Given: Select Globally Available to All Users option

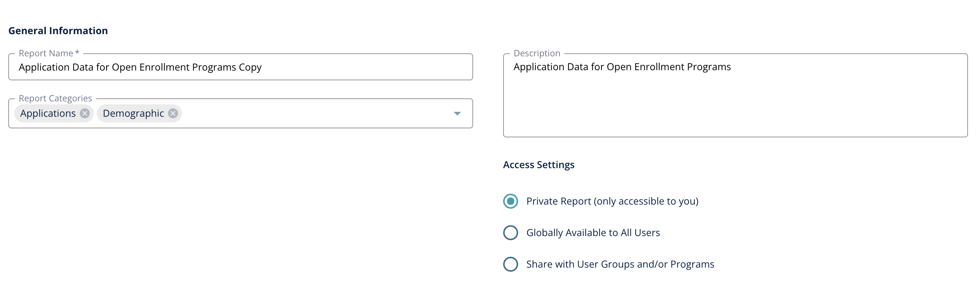Looking at the screenshot, I should [511, 233].
